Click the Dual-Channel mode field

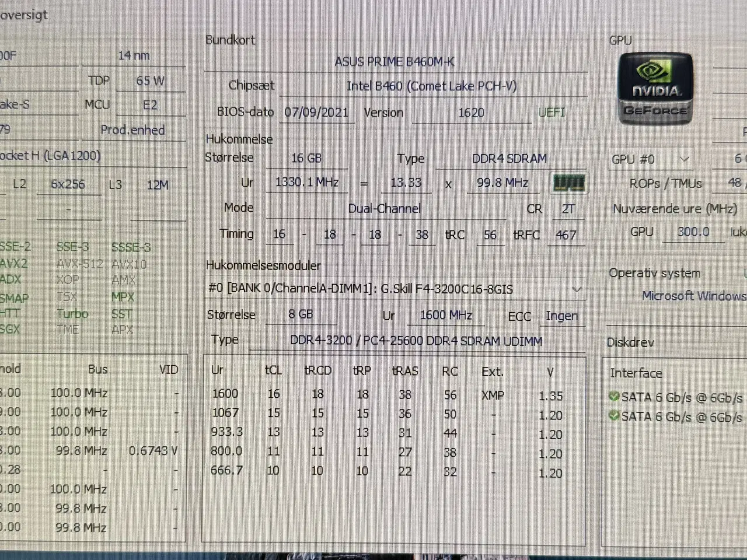pos(385,208)
